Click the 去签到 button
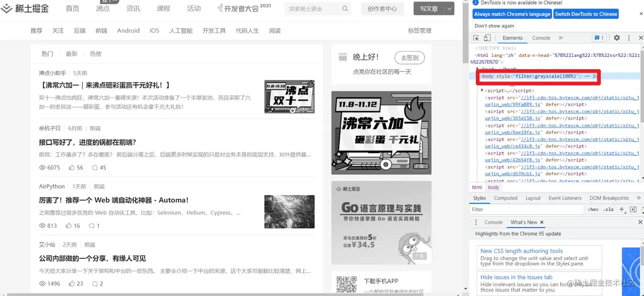Viewport: 644px width, 296px height. click(x=409, y=57)
